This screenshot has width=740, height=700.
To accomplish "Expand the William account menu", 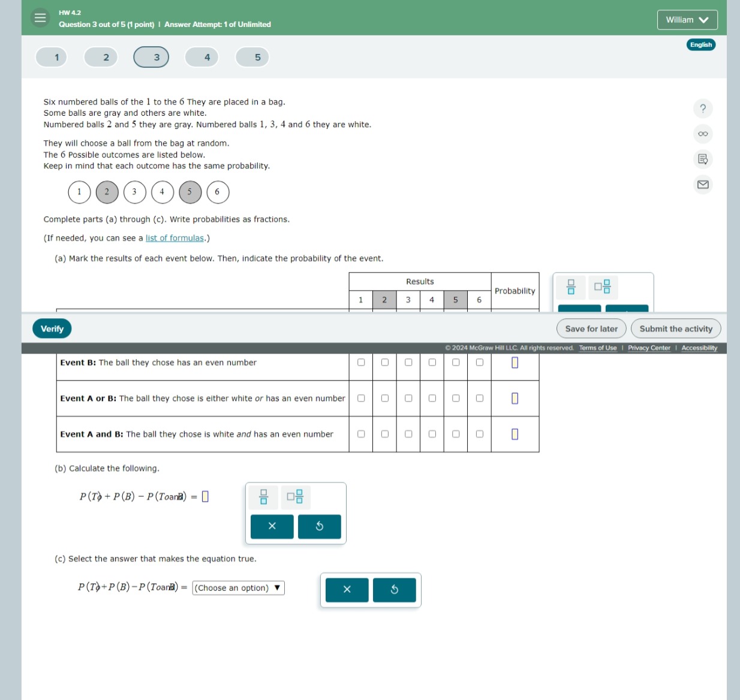I will pyautogui.click(x=687, y=20).
